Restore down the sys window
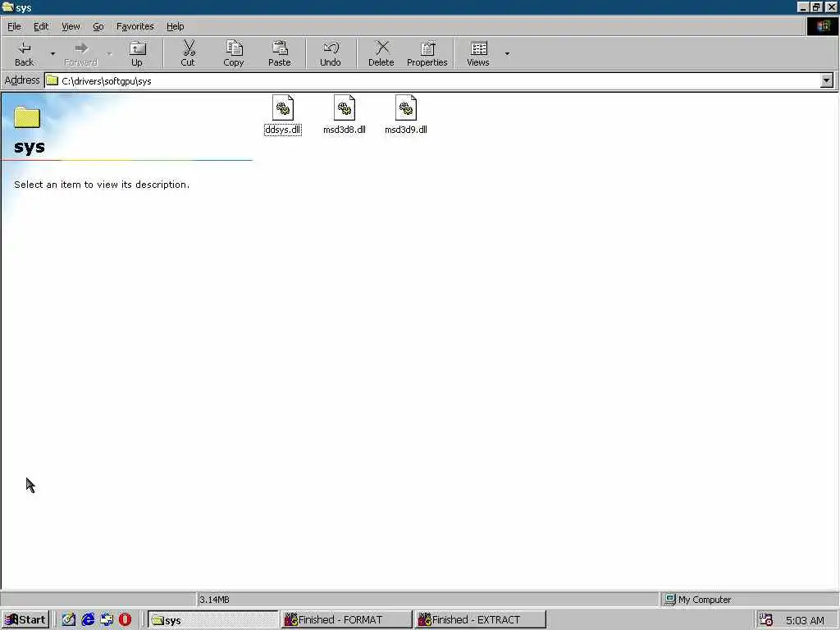The width and height of the screenshot is (840, 630). pos(816,7)
